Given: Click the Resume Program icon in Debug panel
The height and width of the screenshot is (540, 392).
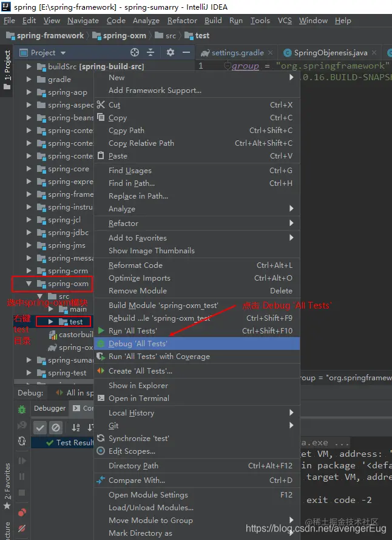Looking at the screenshot, I should coord(22,461).
